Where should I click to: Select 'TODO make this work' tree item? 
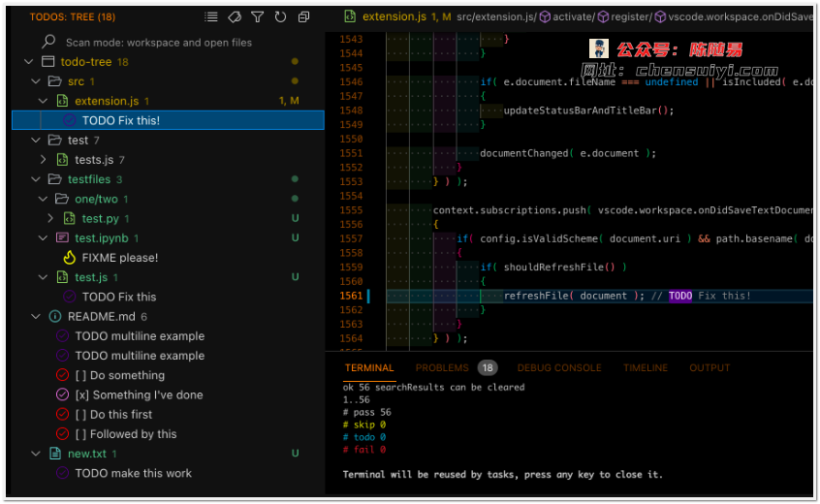point(133,473)
